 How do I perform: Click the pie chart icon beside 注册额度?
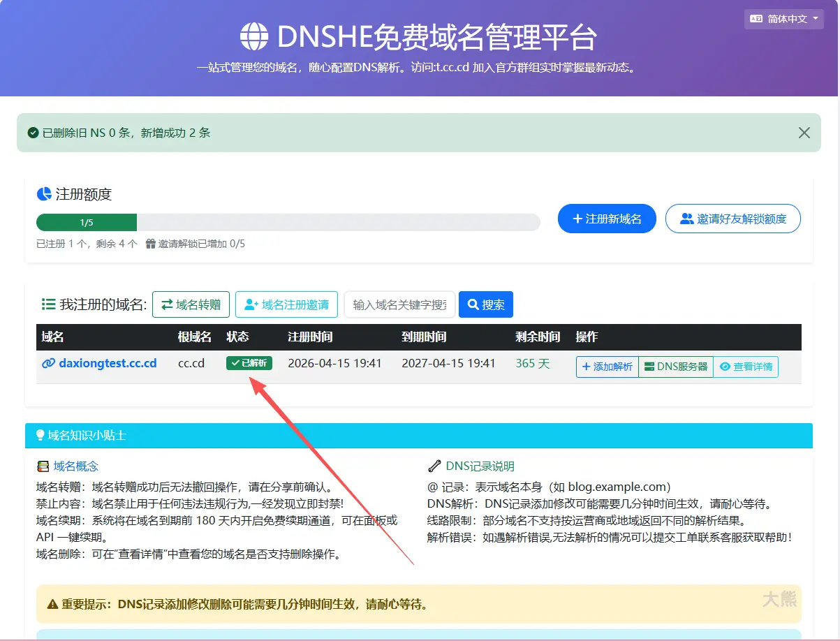[x=44, y=194]
